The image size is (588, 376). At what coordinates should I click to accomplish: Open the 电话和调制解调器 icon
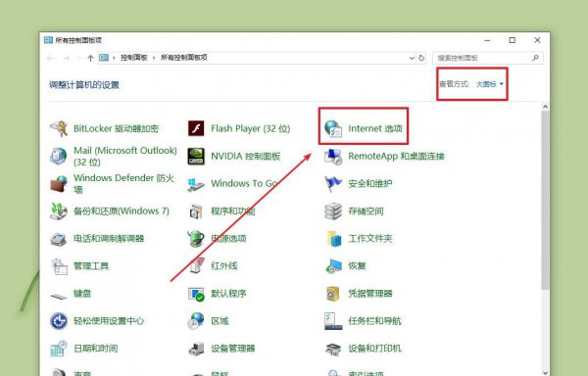click(x=59, y=239)
